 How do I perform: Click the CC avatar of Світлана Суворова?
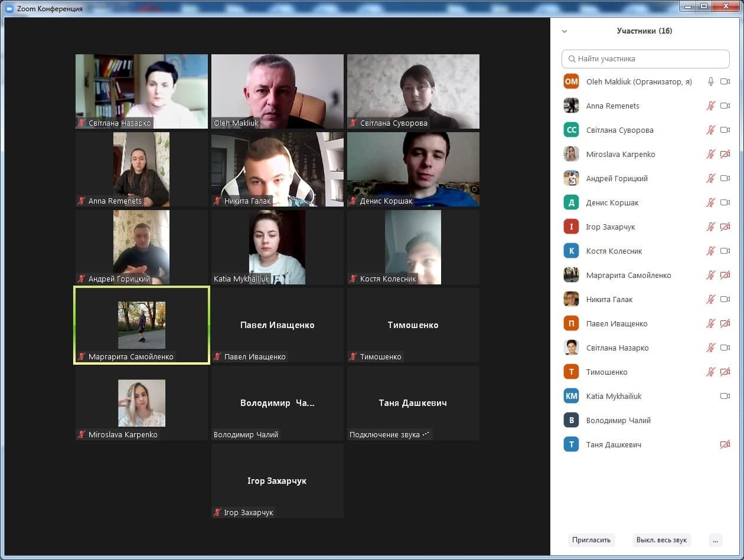[x=571, y=130]
